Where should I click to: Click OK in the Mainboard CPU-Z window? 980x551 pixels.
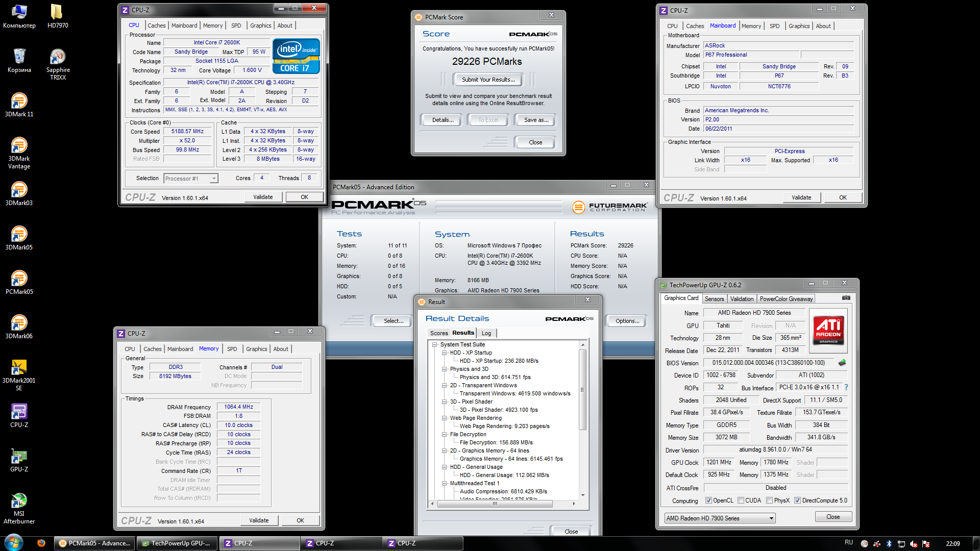843,197
